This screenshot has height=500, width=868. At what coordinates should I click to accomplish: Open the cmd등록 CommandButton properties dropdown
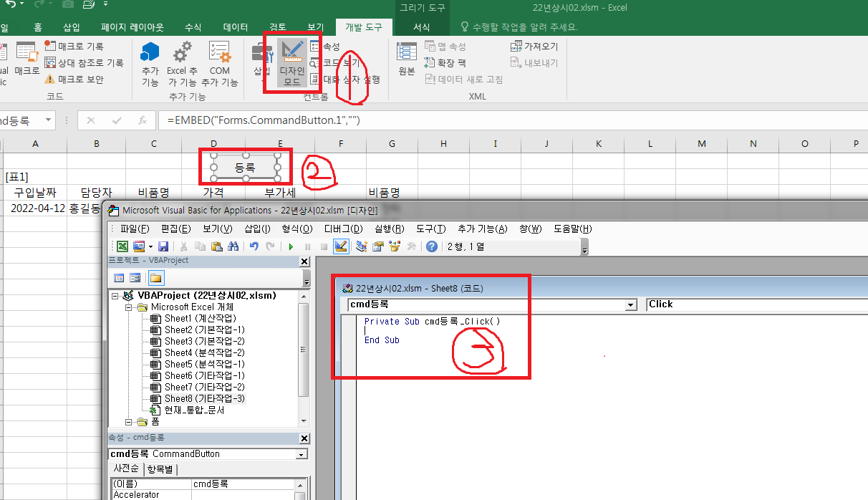(x=302, y=454)
